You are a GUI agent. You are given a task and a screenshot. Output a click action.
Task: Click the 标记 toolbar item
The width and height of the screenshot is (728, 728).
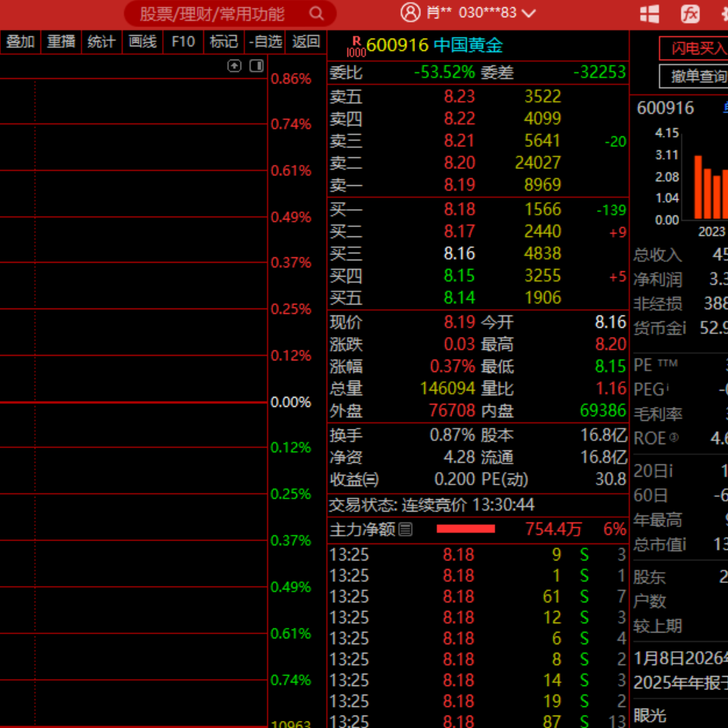[x=224, y=42]
